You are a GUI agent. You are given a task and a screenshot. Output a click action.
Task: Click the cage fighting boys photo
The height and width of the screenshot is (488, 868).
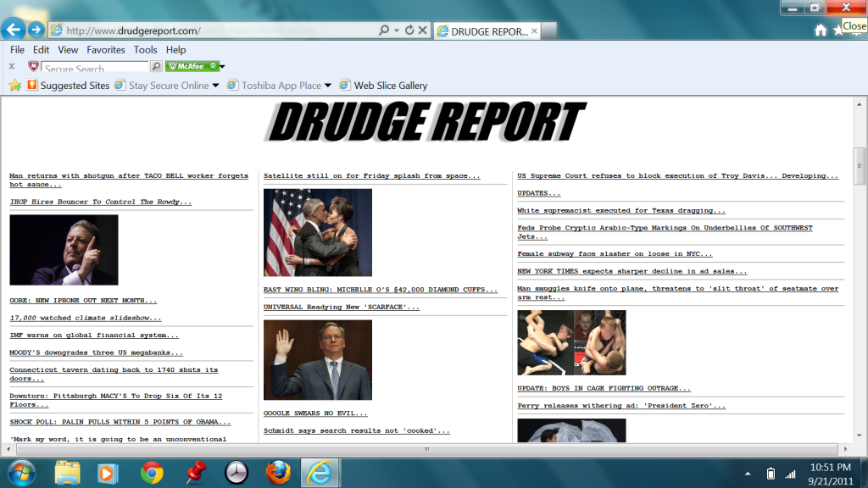[571, 342]
